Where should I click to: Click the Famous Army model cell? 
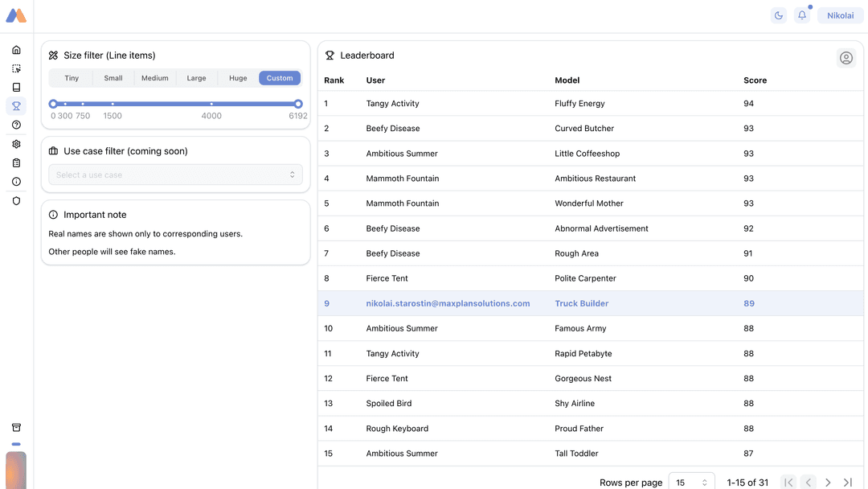(x=580, y=328)
